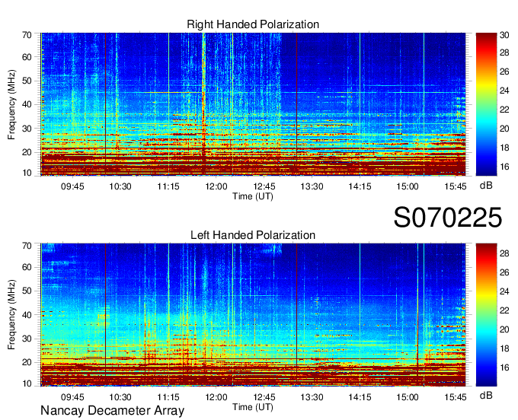The height and width of the screenshot is (420, 518).
Task: Click the 15:00 time tick under Right Handed plot
Action: point(408,186)
